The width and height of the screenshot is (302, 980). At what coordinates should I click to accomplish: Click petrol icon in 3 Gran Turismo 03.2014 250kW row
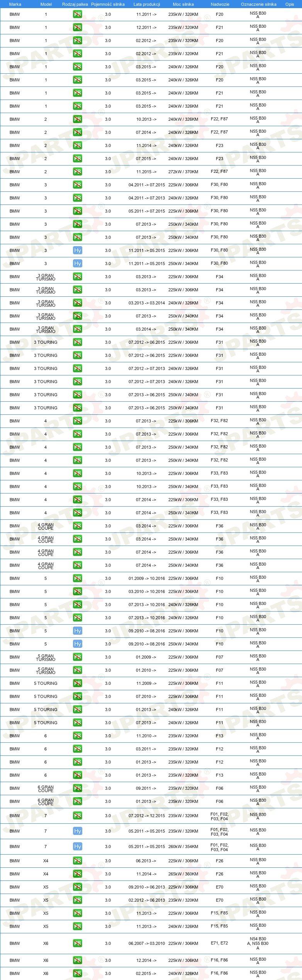tap(77, 329)
